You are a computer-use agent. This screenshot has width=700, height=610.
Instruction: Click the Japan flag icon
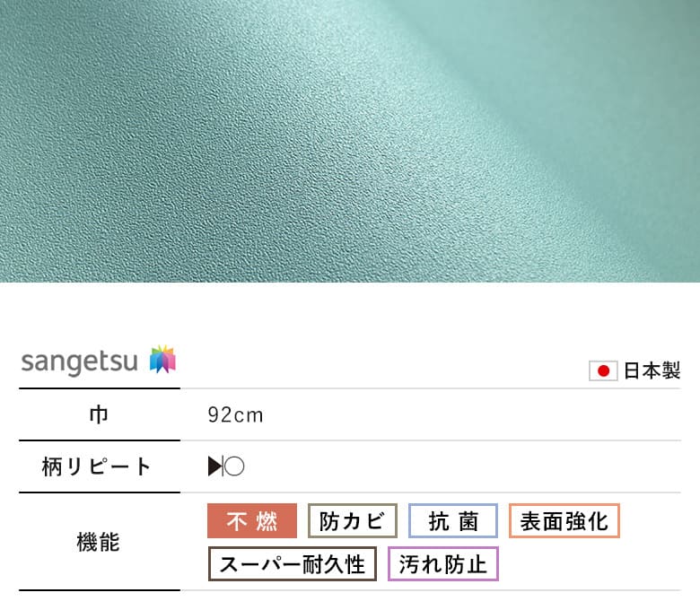[603, 370]
